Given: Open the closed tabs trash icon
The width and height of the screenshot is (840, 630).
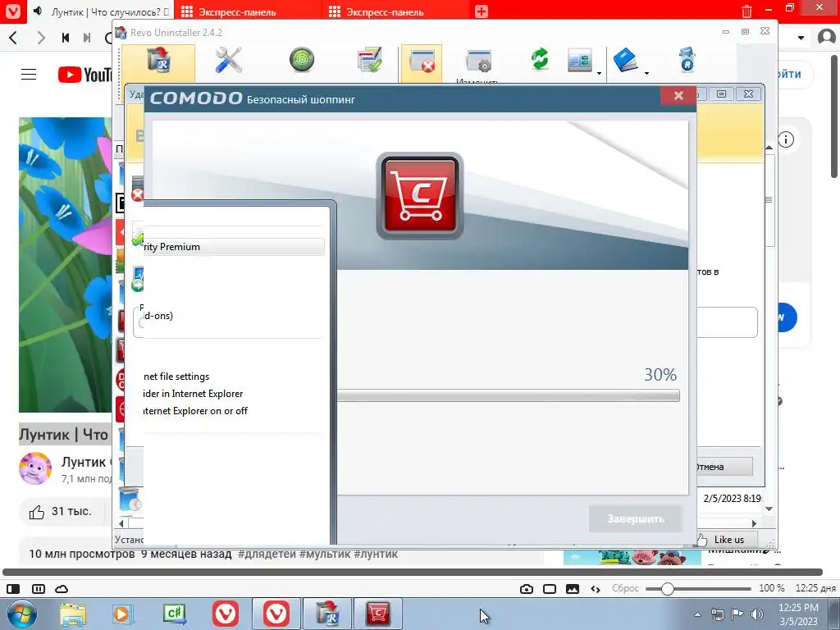Looking at the screenshot, I should click(x=746, y=11).
